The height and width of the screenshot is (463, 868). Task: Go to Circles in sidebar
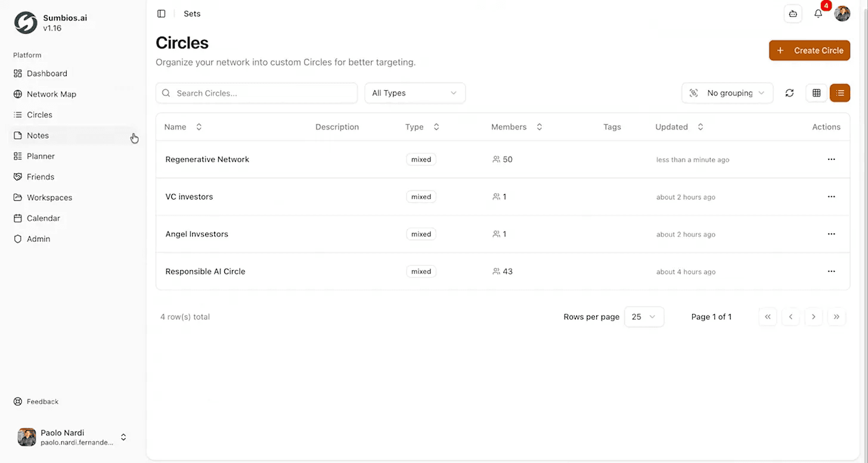point(73,115)
